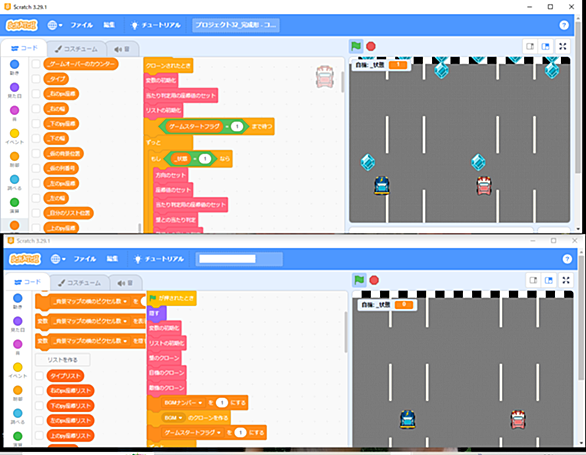Image resolution: width=586 pixels, height=455 pixels.
Task: Open variable dropdown in the を表示する block
Action: click(x=90, y=321)
